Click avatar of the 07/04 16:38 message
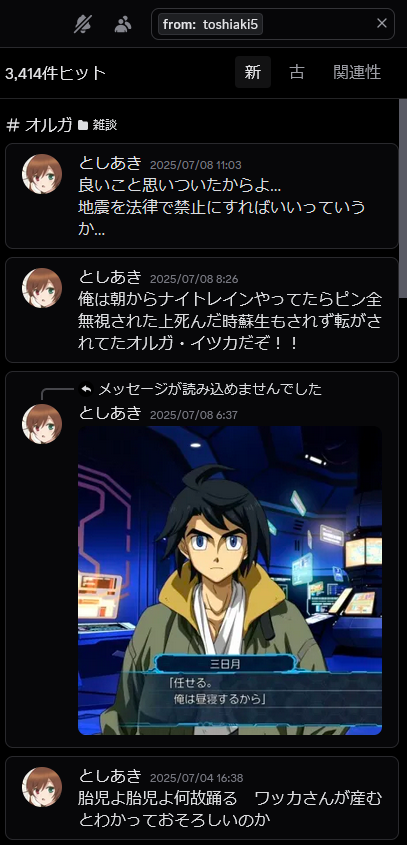Image resolution: width=407 pixels, height=845 pixels. [x=42, y=787]
